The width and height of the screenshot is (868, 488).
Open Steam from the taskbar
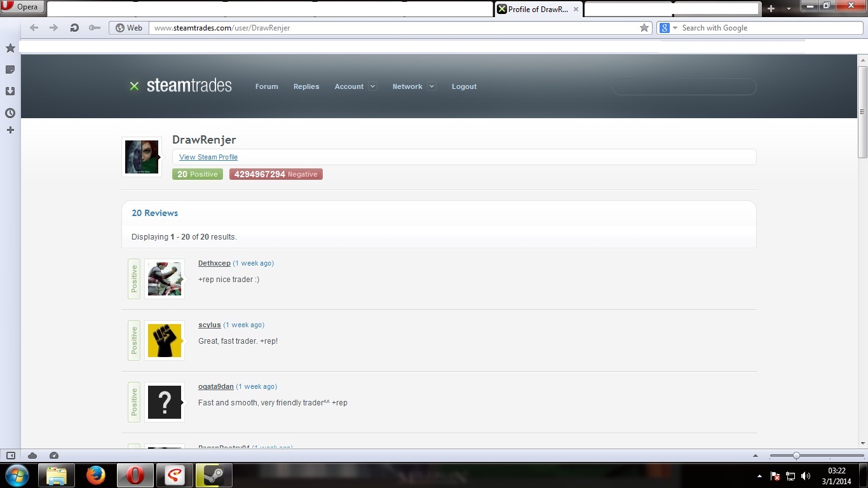pyautogui.click(x=214, y=475)
